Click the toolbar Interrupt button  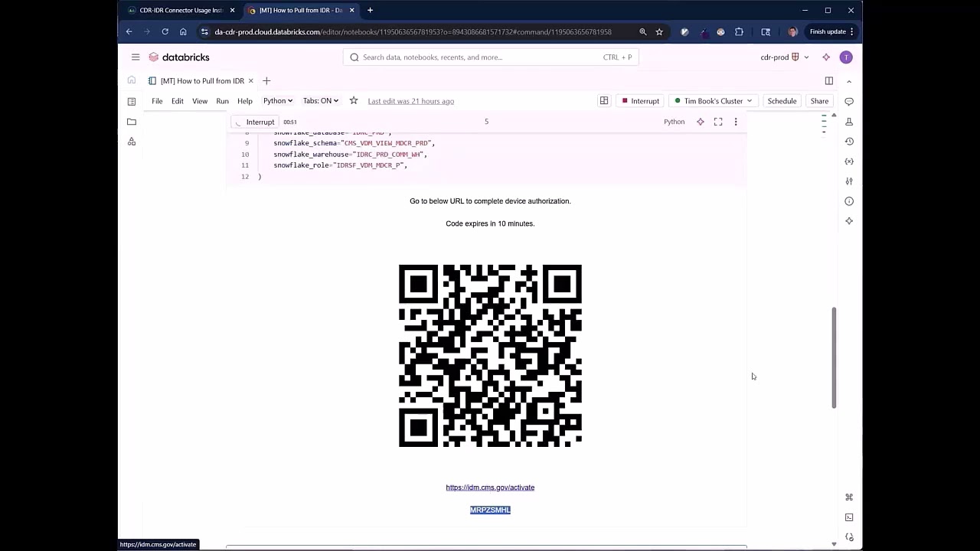click(641, 101)
